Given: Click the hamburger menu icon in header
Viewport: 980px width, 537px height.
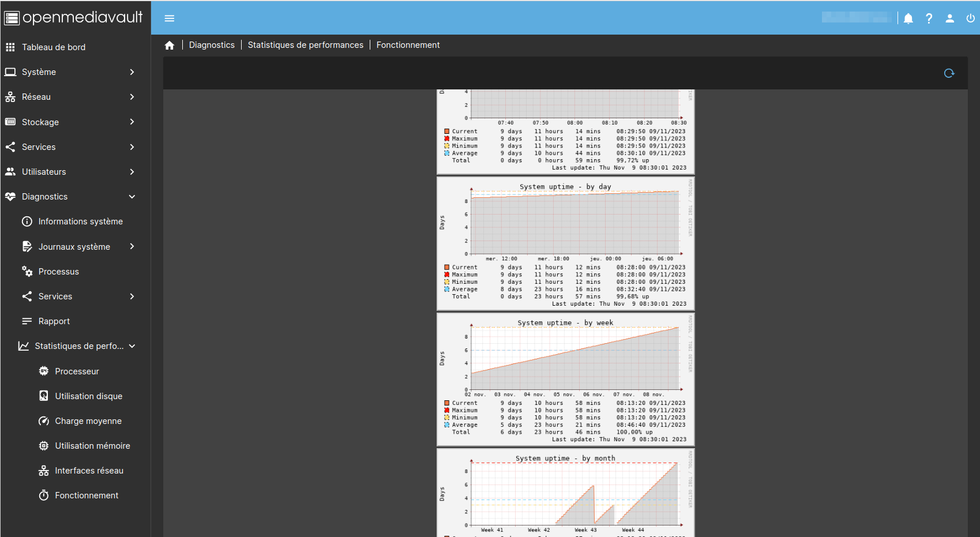Looking at the screenshot, I should 170,18.
